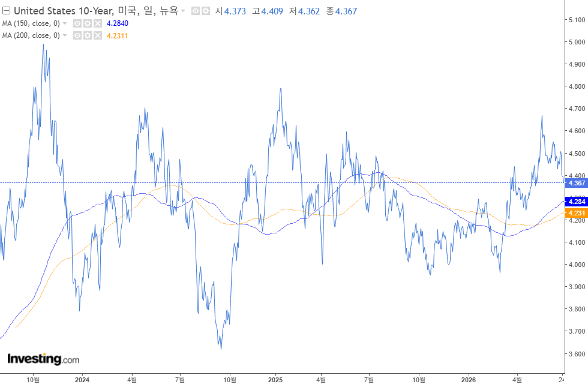Click the 3.600 price axis label

(x=577, y=353)
